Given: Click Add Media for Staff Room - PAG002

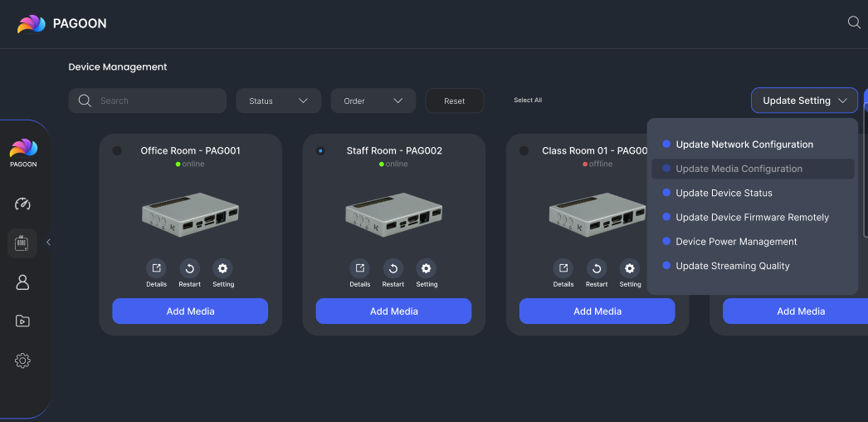Looking at the screenshot, I should (x=393, y=312).
